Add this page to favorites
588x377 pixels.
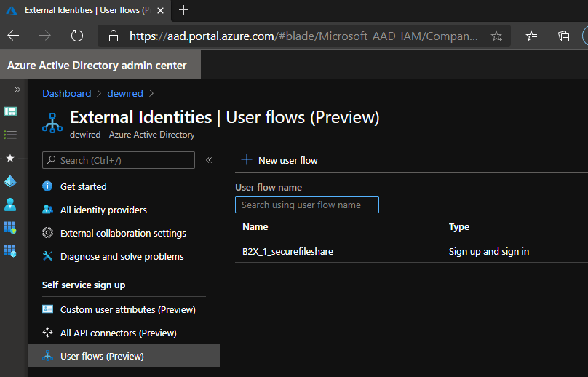point(496,36)
